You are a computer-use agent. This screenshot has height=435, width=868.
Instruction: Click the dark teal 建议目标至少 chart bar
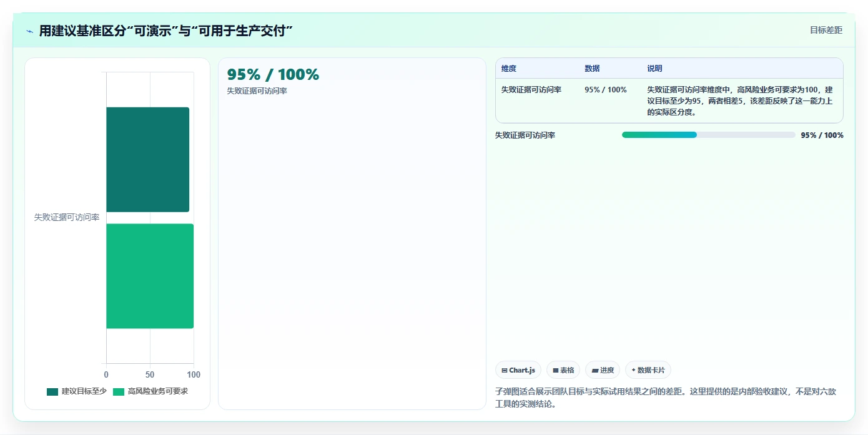[x=147, y=159]
